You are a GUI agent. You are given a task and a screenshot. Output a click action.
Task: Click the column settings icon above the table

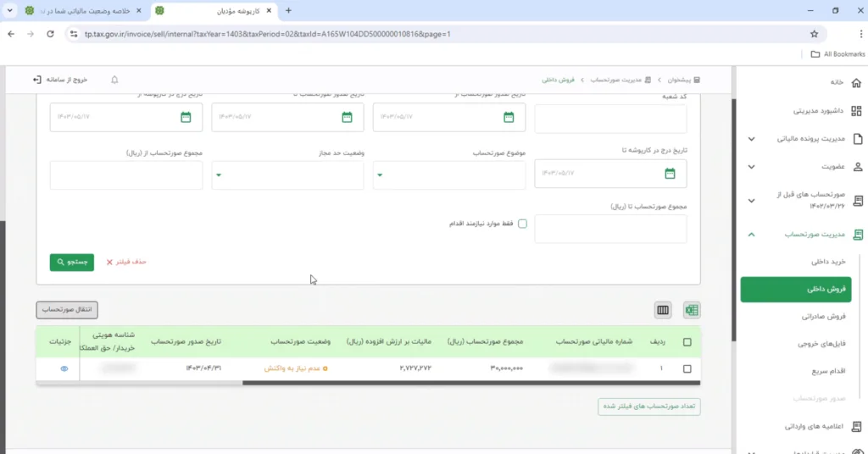pos(663,310)
